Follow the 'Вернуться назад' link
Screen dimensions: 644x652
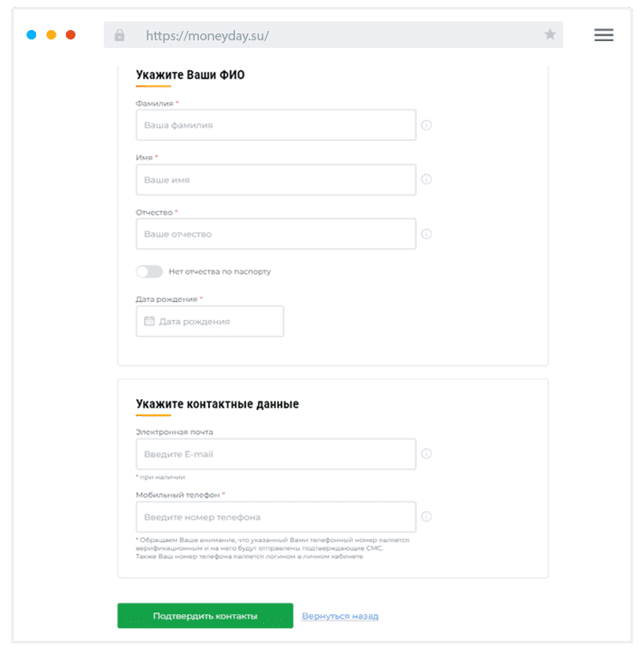[x=340, y=616]
